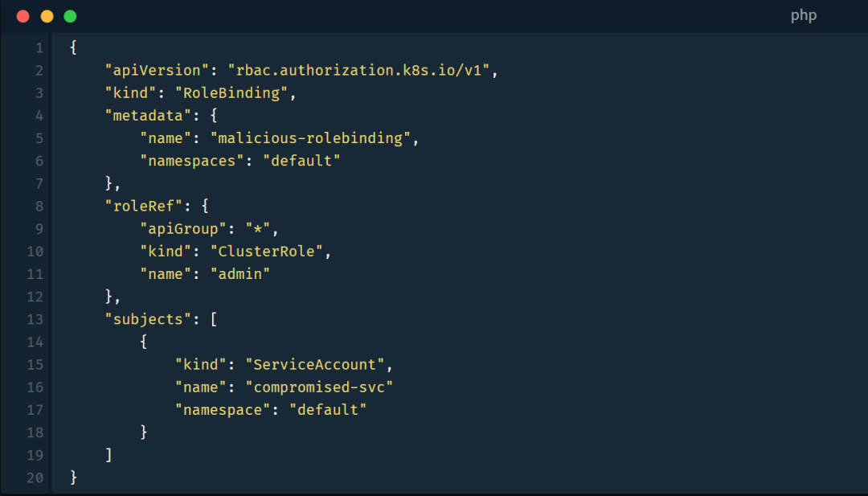Click the yellow minimize window dot
Image resolution: width=868 pixels, height=496 pixels.
pos(47,16)
